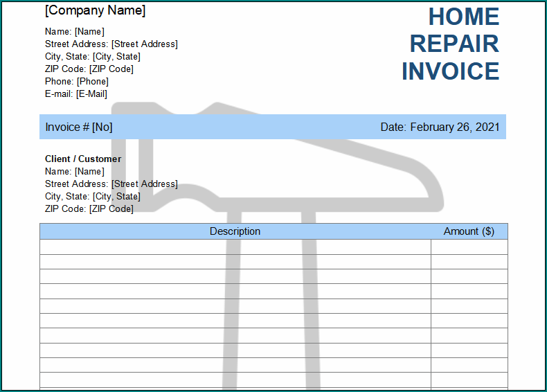Click the 'Phone: [Phone]' line
This screenshot has width=547, height=392.
click(77, 81)
